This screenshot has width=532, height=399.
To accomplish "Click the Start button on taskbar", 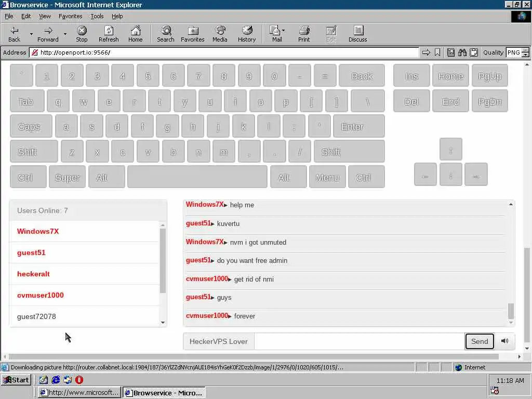I will tap(16, 380).
